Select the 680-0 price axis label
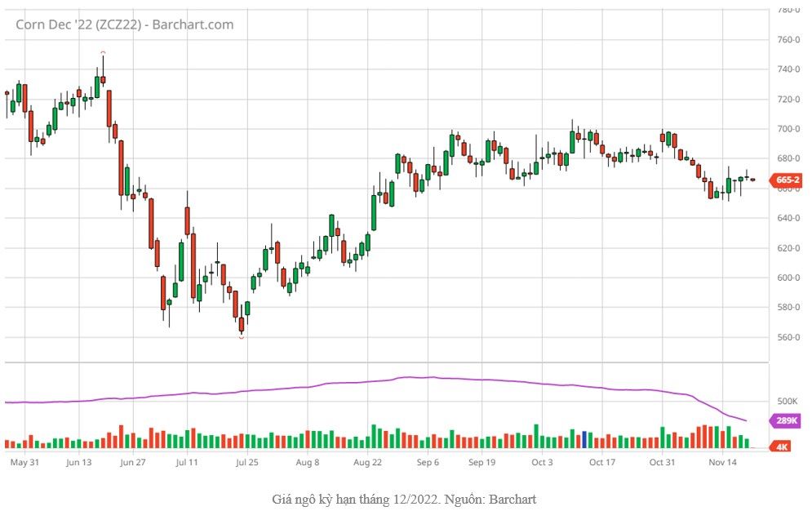The height and width of the screenshot is (511, 812). click(x=788, y=158)
